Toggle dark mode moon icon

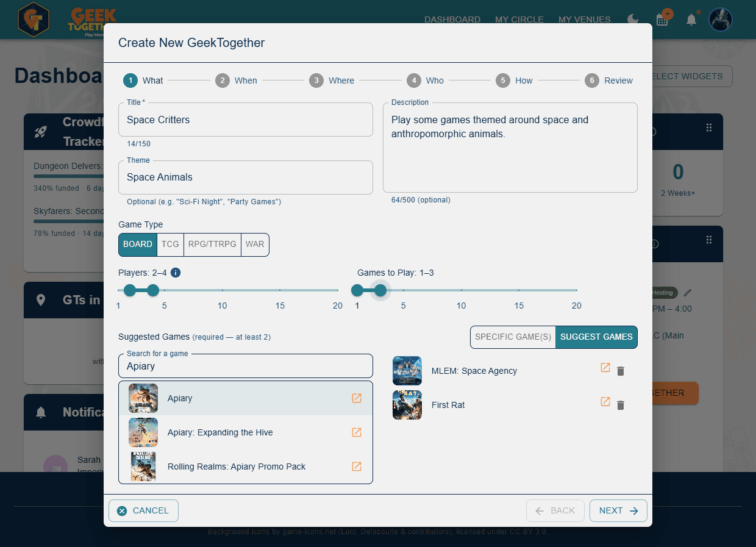(633, 20)
